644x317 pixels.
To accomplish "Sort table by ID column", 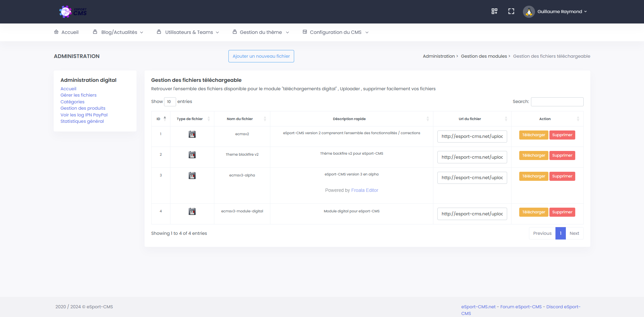I will [161, 119].
